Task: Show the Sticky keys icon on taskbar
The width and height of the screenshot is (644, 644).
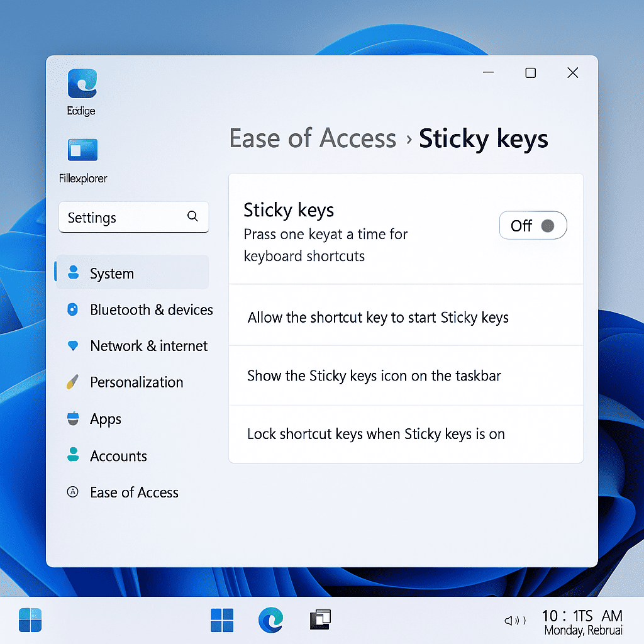Action: tap(372, 375)
